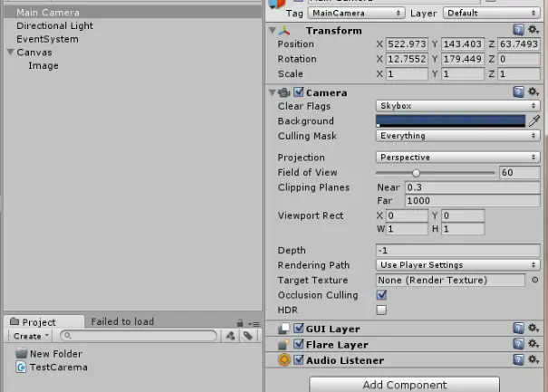Screen dimensions: 548x392
Task: Open the Project panel options menu
Action: [255, 324]
